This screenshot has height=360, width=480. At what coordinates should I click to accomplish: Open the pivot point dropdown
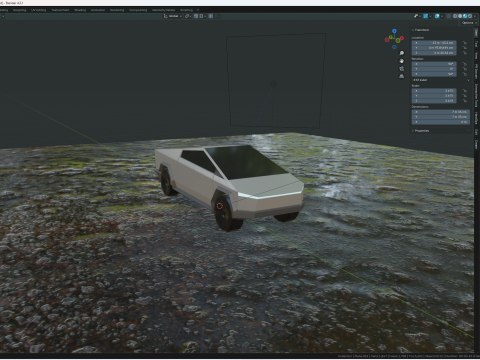point(188,16)
